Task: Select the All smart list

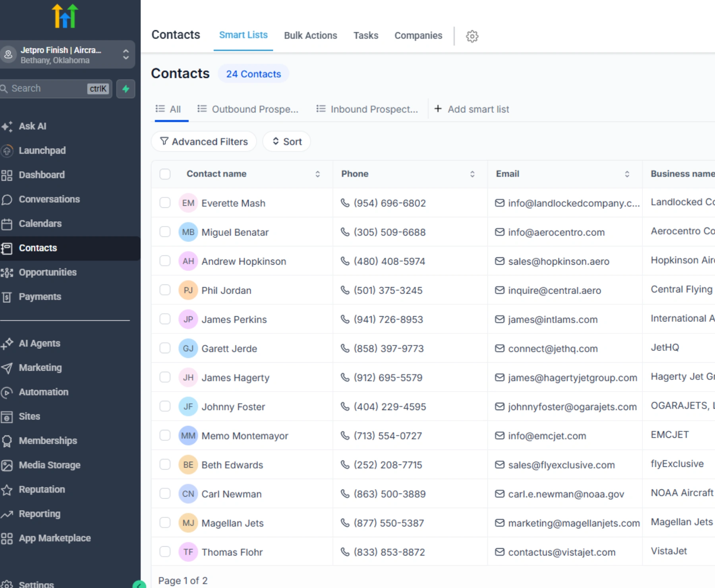Action: pos(169,109)
